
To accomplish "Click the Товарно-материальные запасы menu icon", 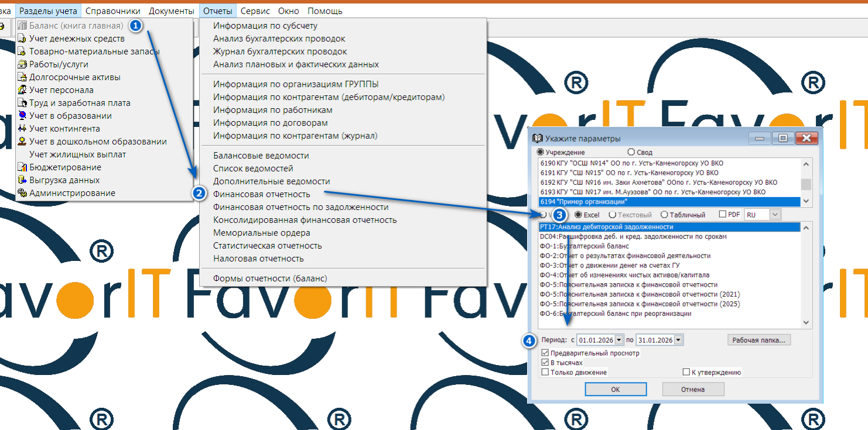I will pyautogui.click(x=22, y=51).
